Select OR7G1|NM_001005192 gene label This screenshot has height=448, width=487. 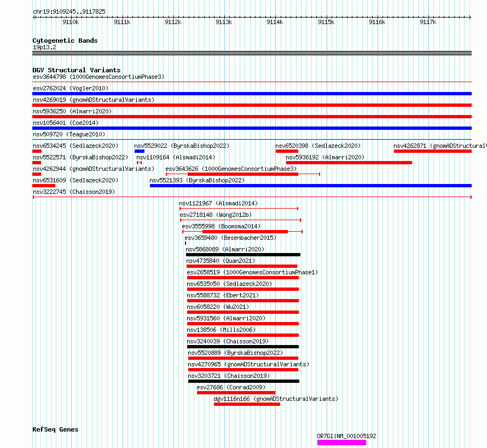click(346, 436)
